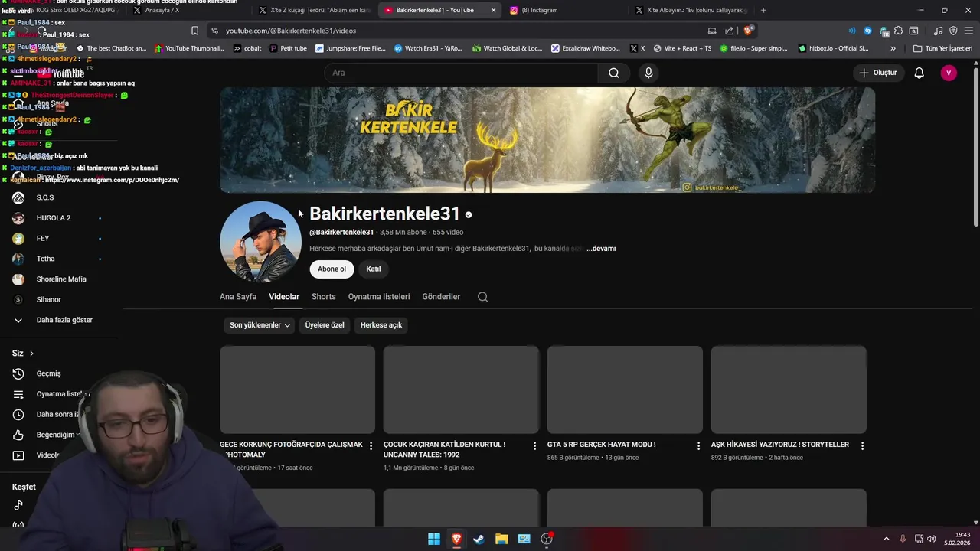The width and height of the screenshot is (980, 551).
Task: Open GECE KORKUNÇ FOTOĞRAFÇIDA video thumbnail
Action: click(x=297, y=390)
